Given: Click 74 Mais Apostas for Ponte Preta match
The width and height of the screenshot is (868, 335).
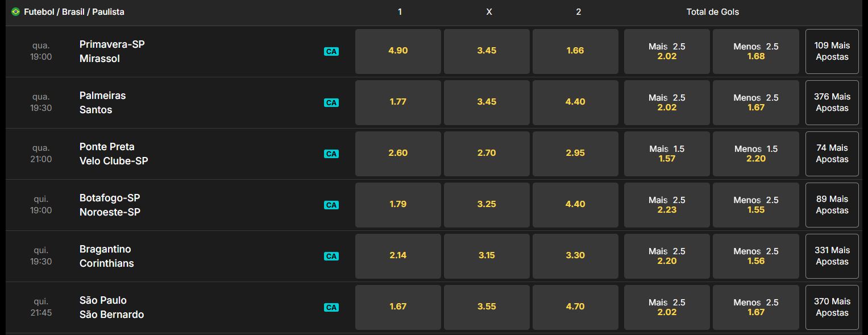Looking at the screenshot, I should (832, 154).
